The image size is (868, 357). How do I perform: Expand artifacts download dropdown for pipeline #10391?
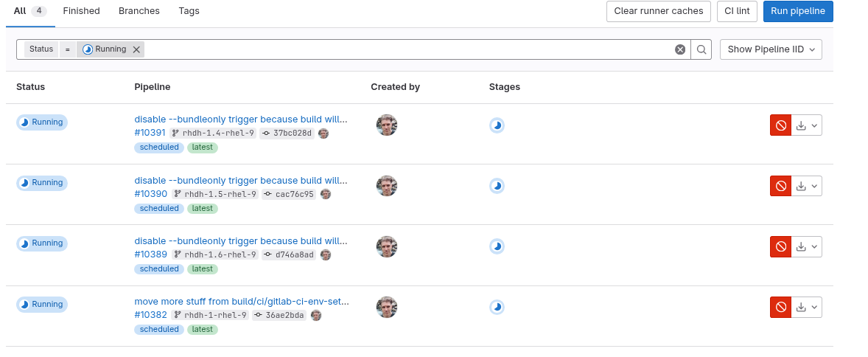point(807,125)
